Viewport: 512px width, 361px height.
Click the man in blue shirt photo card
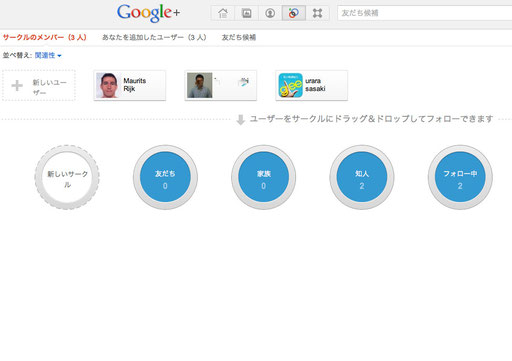[x=221, y=85]
